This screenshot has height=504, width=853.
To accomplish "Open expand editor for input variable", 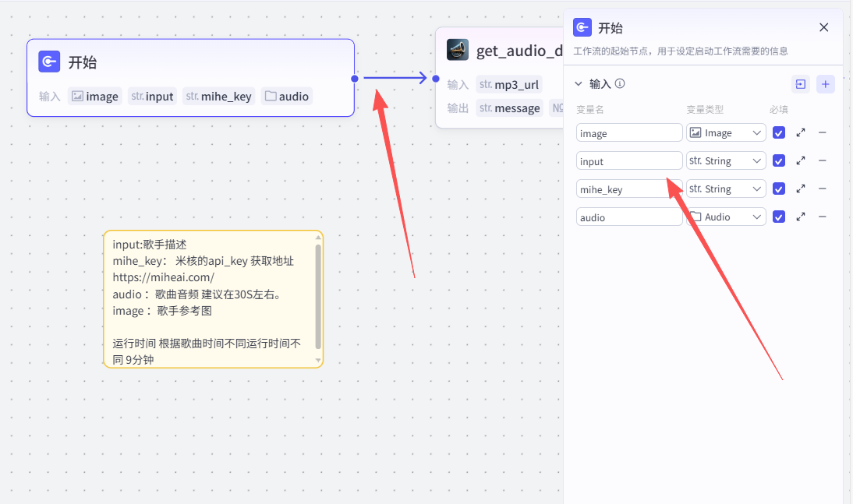I will (801, 160).
